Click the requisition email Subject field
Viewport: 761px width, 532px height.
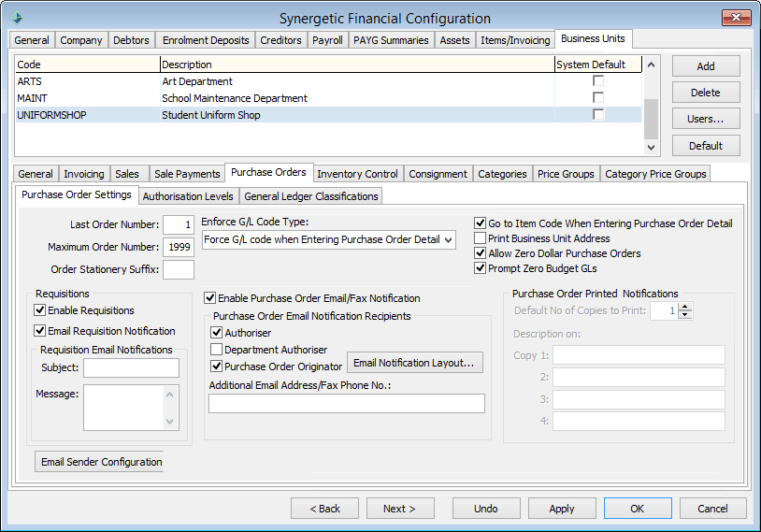(131, 368)
